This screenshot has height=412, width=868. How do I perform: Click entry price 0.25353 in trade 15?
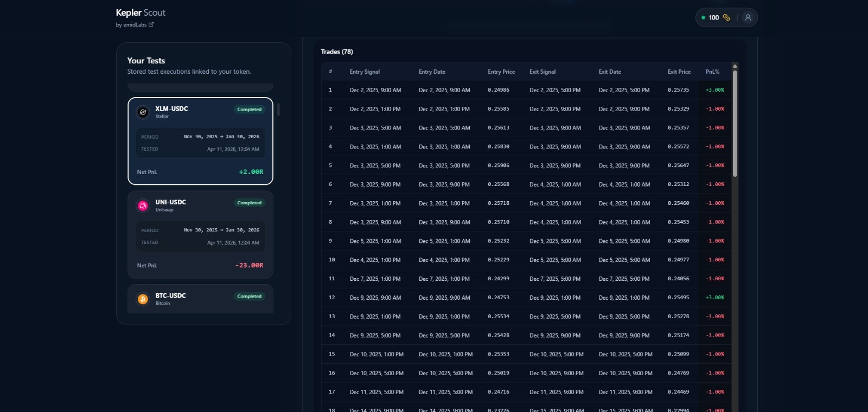click(x=499, y=354)
